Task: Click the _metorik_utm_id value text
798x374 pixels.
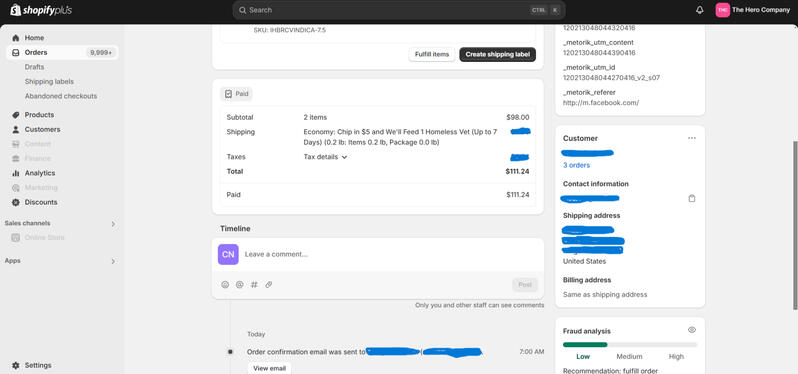Action: coord(611,78)
